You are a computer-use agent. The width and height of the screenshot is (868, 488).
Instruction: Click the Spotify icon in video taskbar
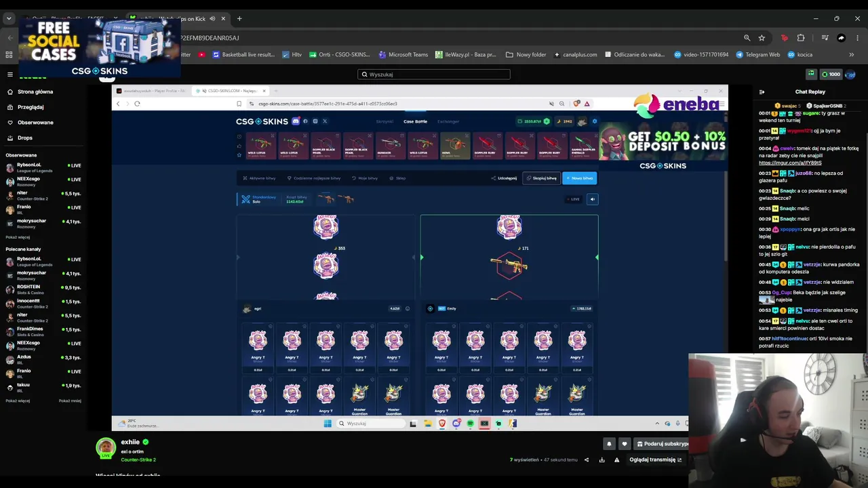point(470,424)
